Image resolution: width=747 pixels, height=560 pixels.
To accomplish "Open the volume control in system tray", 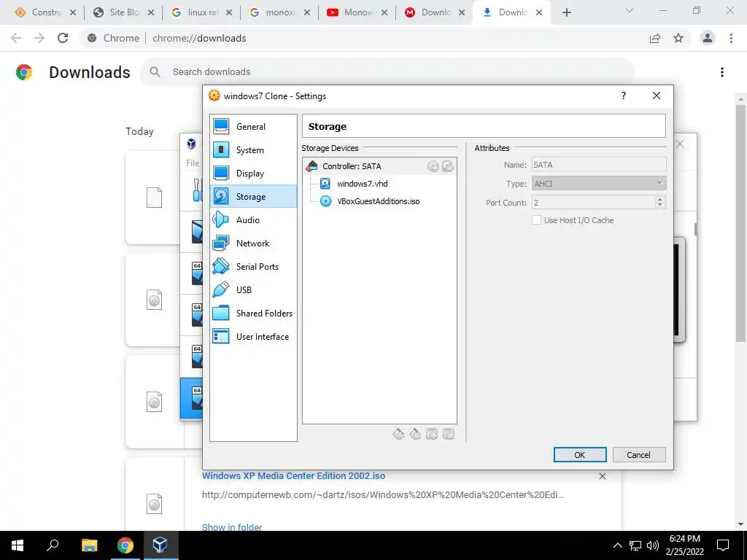I will click(x=653, y=545).
